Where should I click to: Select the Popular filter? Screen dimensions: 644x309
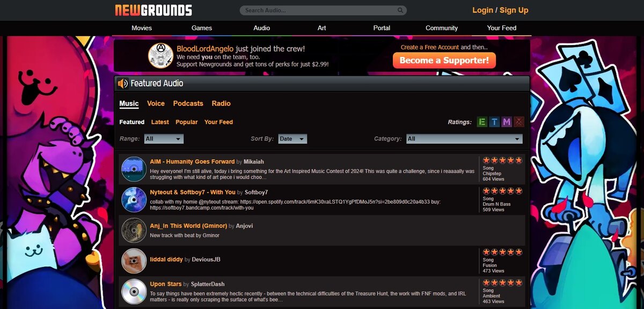[187, 122]
